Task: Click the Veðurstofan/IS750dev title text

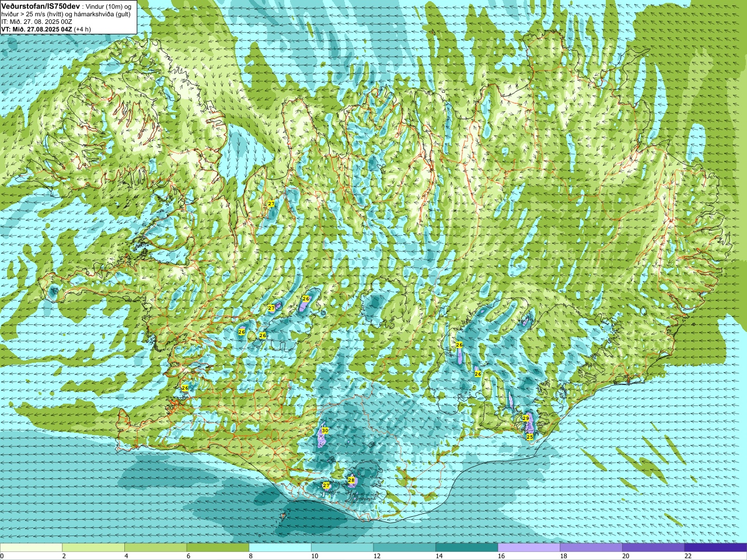Action: tap(40, 5)
